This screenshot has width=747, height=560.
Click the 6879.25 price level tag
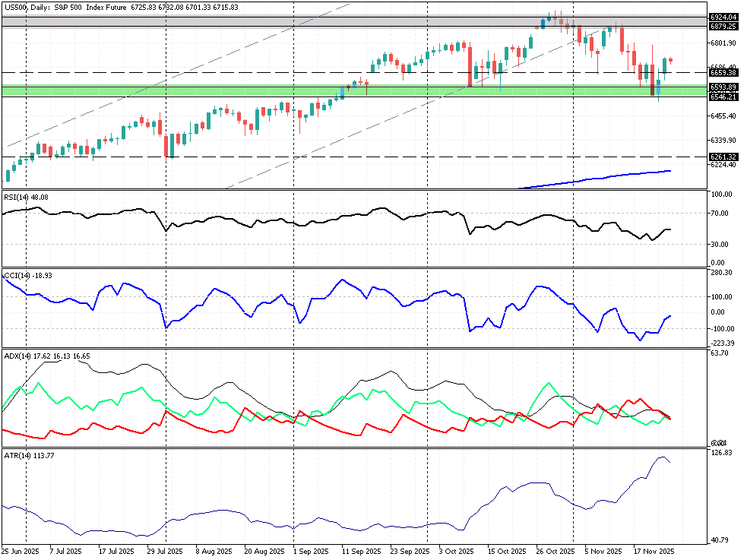723,26
